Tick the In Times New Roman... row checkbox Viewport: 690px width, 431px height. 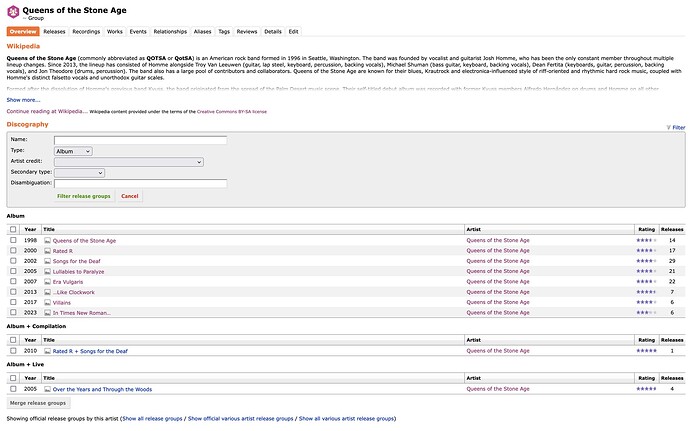point(13,313)
